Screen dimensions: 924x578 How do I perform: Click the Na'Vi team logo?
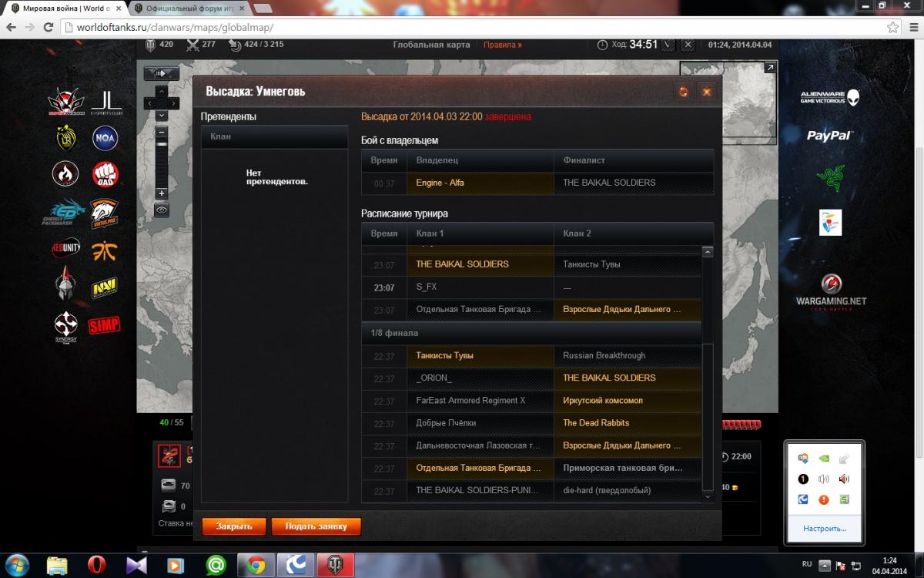click(105, 287)
